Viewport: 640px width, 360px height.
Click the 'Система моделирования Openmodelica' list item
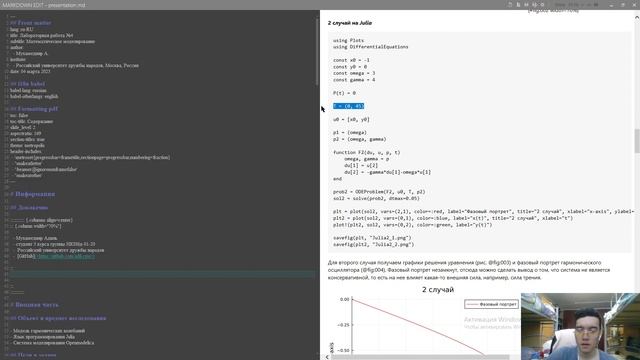[x=53, y=343]
